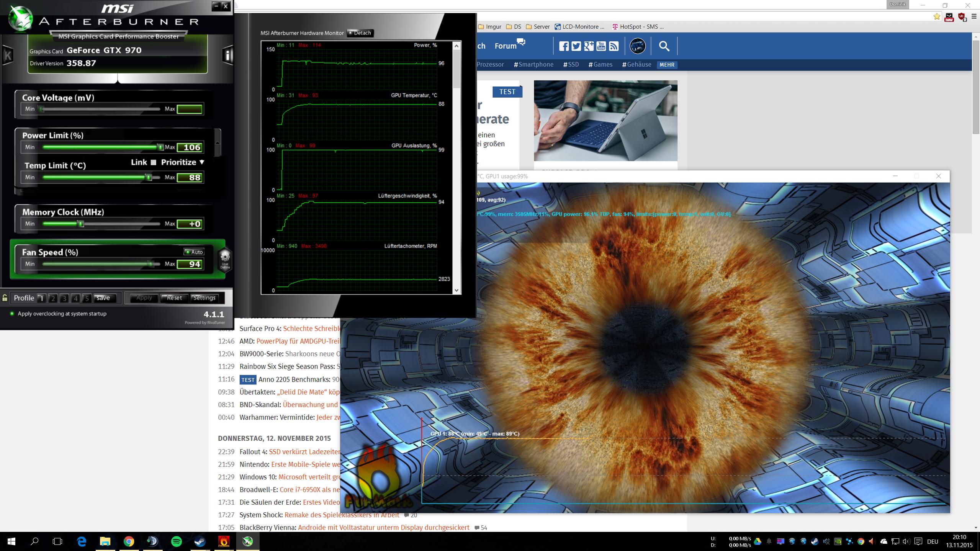Open the Facebook icon on the website header
Viewport: 980px width, 551px height.
(x=564, y=46)
